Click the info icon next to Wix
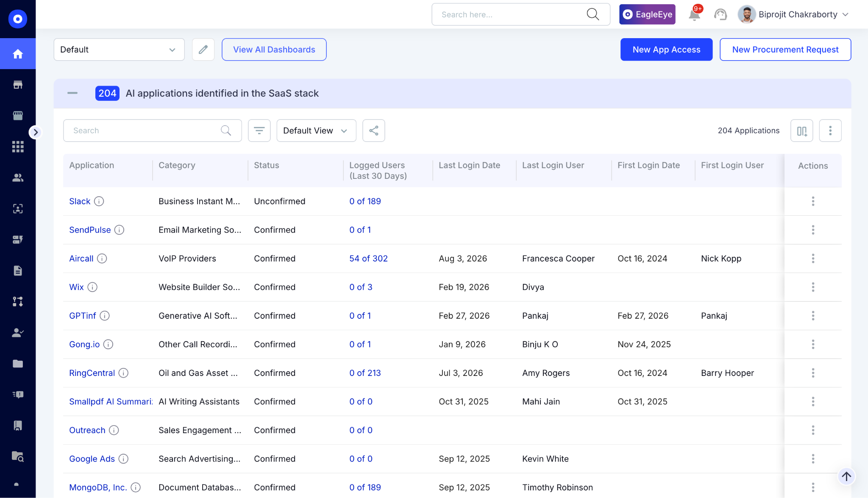868x498 pixels. pos(92,287)
